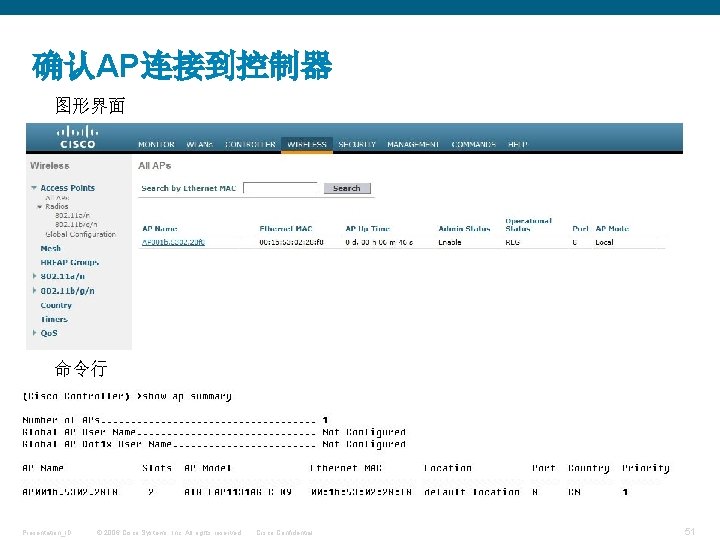The height and width of the screenshot is (540, 720).
Task: Collapse the Access Points tree arrow
Action: point(34,188)
